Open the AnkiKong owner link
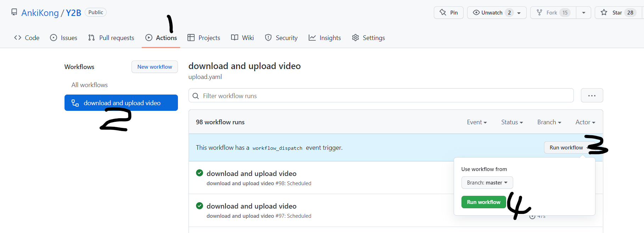This screenshot has width=644, height=233. tap(40, 13)
